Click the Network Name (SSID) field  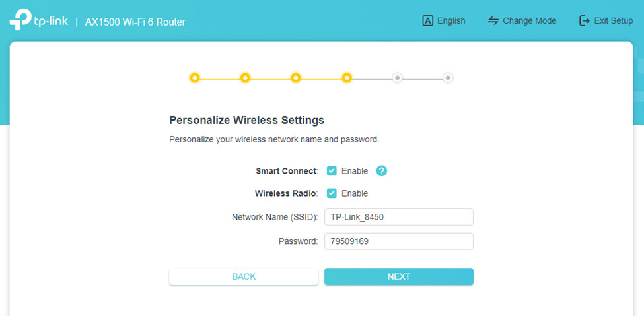[398, 217]
